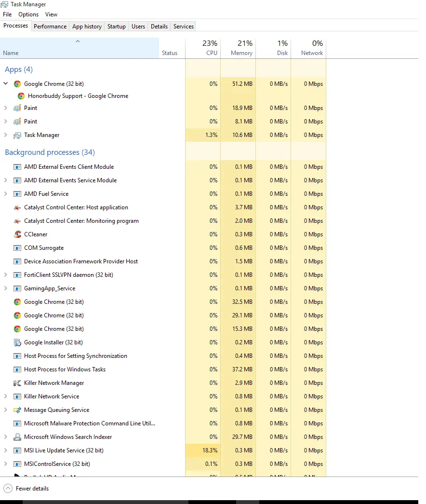Click the MSIControlService icon
The image size is (426, 504).
(x=17, y=464)
